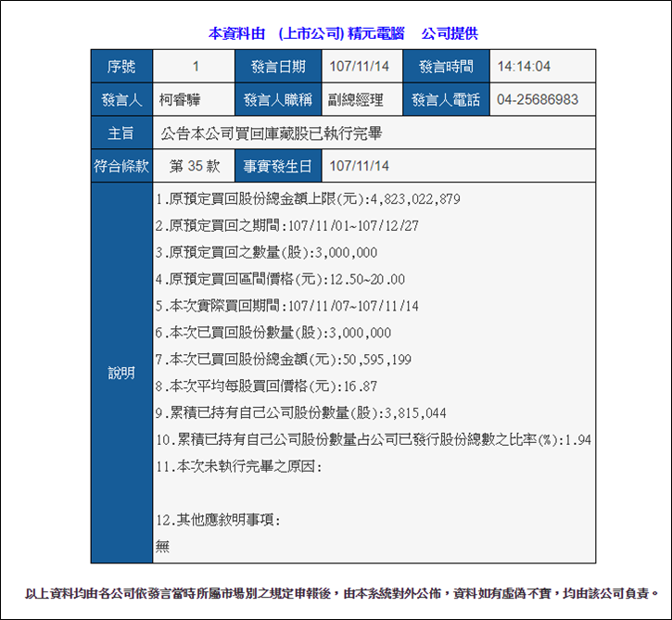The image size is (672, 620).
Task: Click line 5 '本次實際買回期間'
Action: [x=286, y=306]
